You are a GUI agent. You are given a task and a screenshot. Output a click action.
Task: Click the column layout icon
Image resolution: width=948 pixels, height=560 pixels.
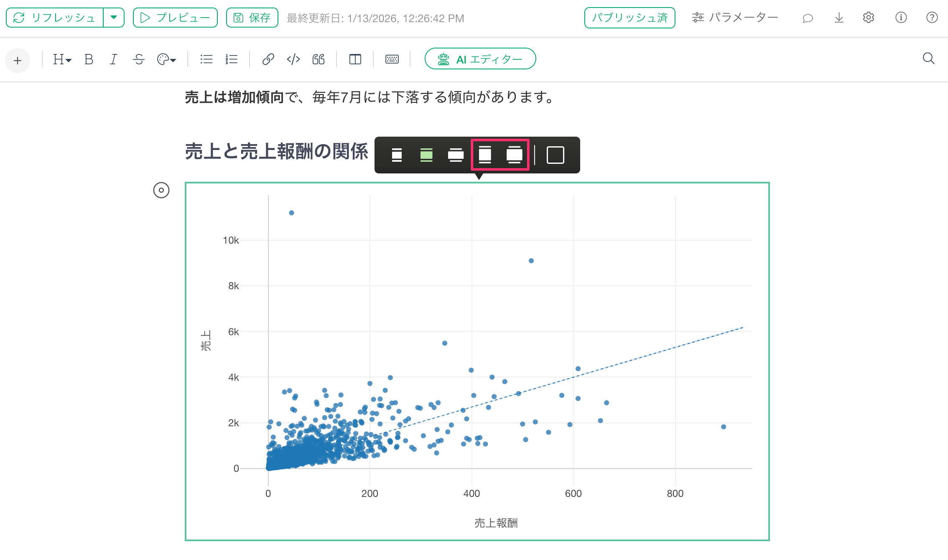(x=355, y=59)
